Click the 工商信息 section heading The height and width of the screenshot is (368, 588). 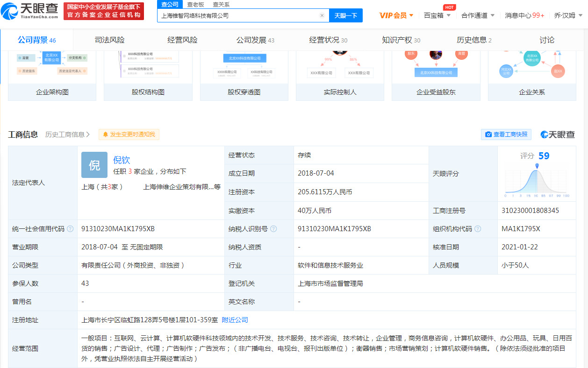tap(23, 134)
